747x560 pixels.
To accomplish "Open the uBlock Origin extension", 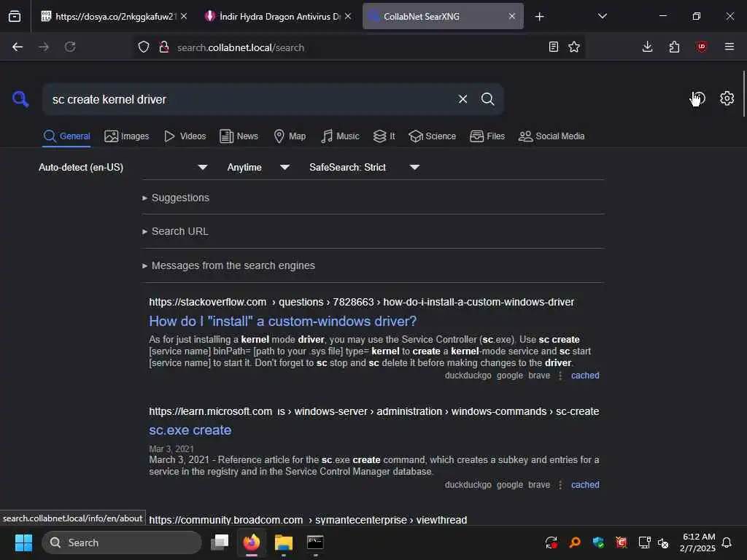I will coord(701,47).
